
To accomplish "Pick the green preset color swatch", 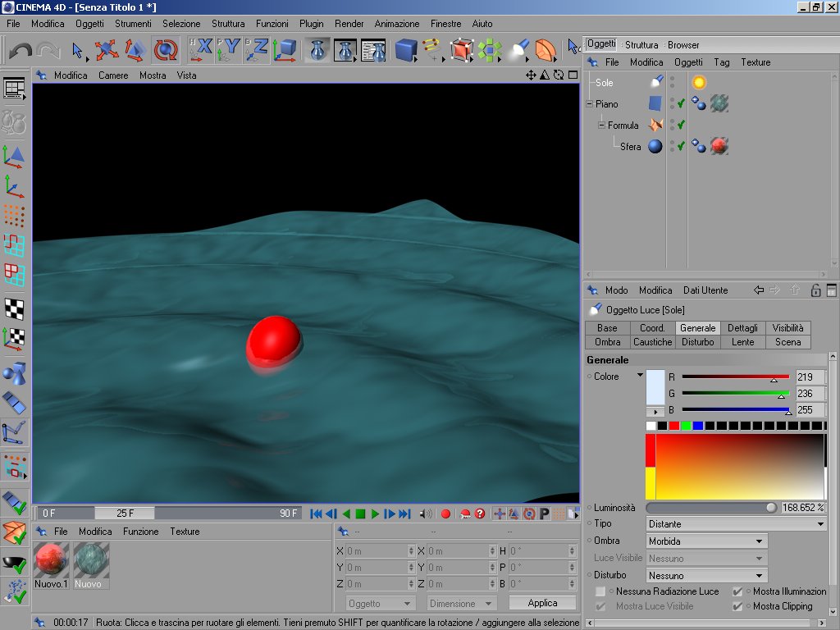I will click(687, 426).
